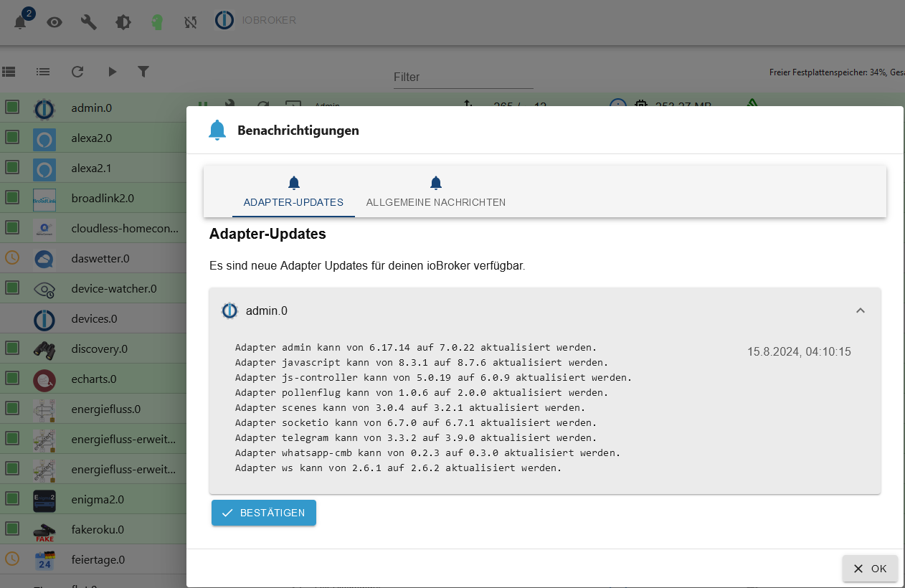The image size is (905, 588).
Task: Toggle the theme brightness icon
Action: point(123,22)
